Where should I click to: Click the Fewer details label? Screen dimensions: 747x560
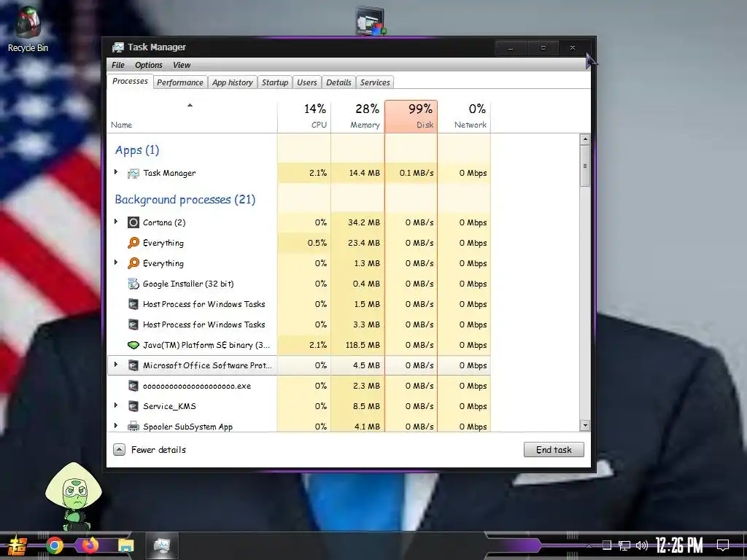coord(158,449)
